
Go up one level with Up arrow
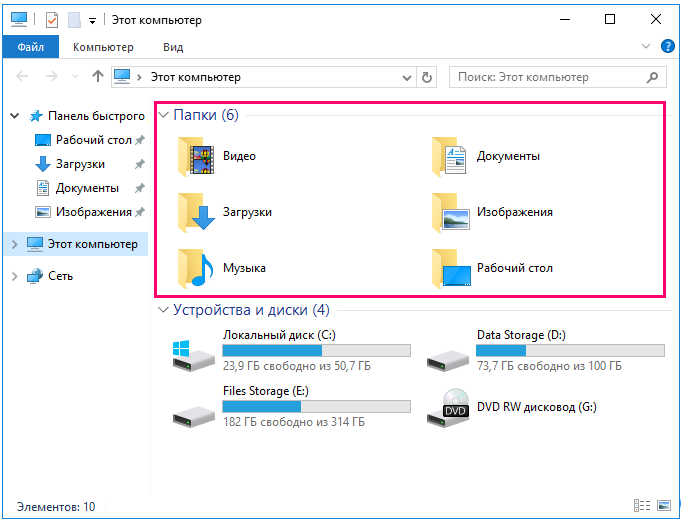[98, 76]
